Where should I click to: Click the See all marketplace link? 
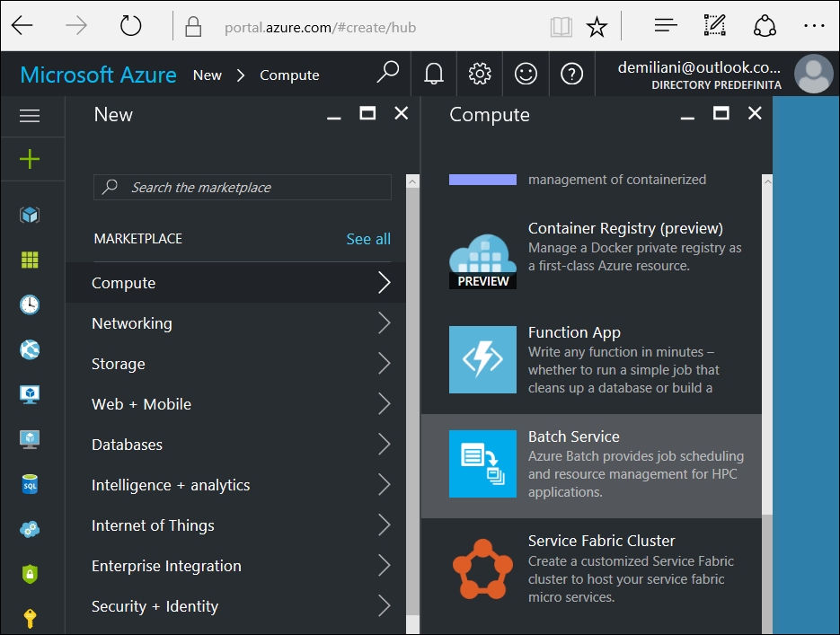(368, 239)
